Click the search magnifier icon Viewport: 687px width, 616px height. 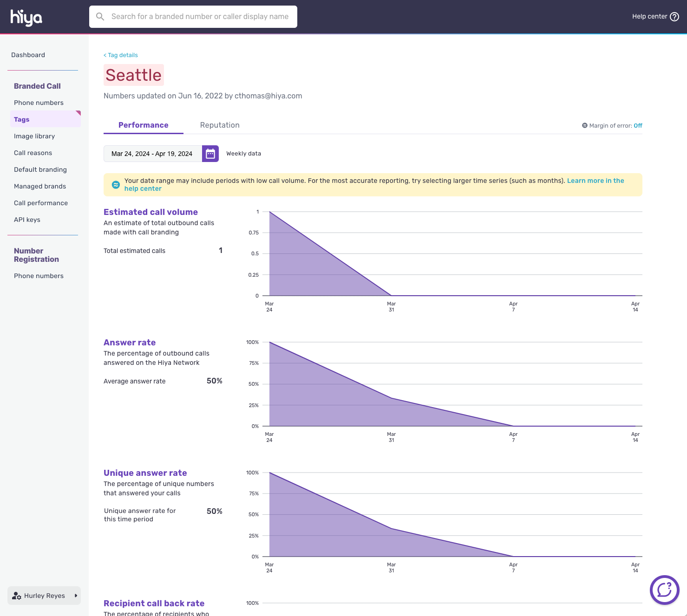tap(100, 17)
